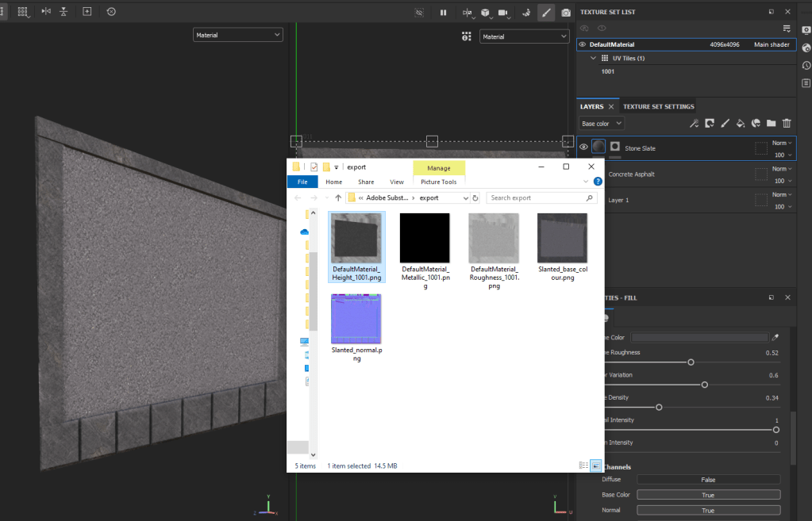Viewport: 812px width, 521px height.
Task: Pause viewport rendering with the pause icon
Action: point(443,13)
